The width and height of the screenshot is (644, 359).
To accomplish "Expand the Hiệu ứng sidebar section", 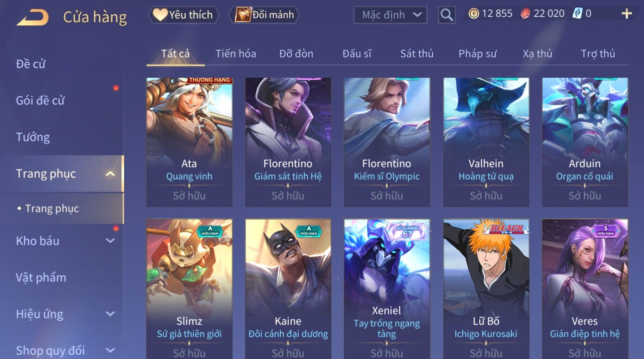I will 110,314.
